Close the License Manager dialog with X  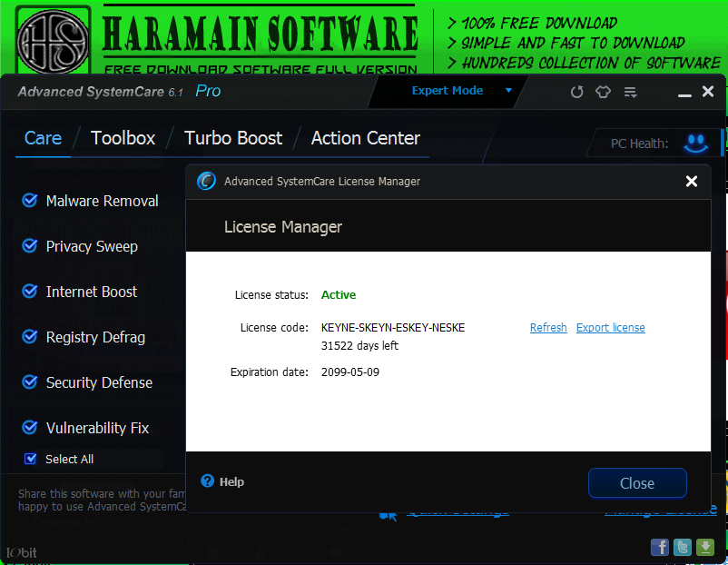pos(692,181)
